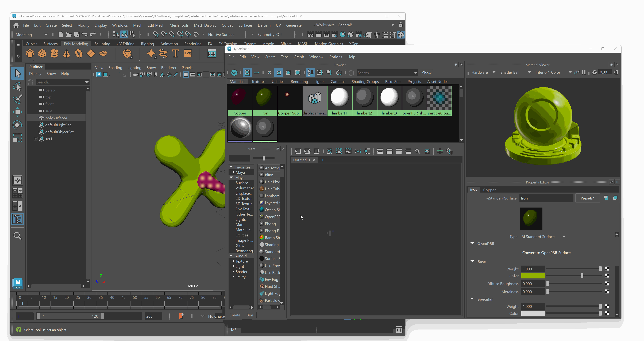Click the polygon type text tool icon
The image size is (644, 341).
(x=175, y=53)
